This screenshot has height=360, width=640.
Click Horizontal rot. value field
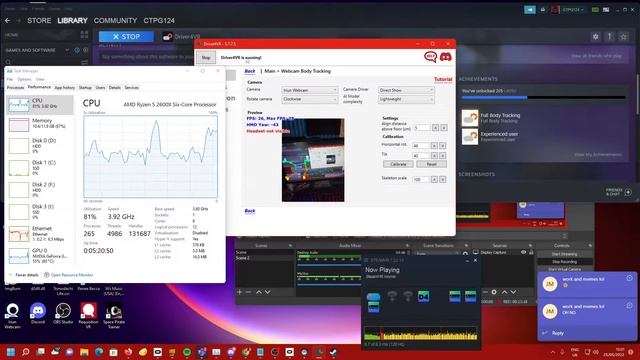(x=420, y=145)
